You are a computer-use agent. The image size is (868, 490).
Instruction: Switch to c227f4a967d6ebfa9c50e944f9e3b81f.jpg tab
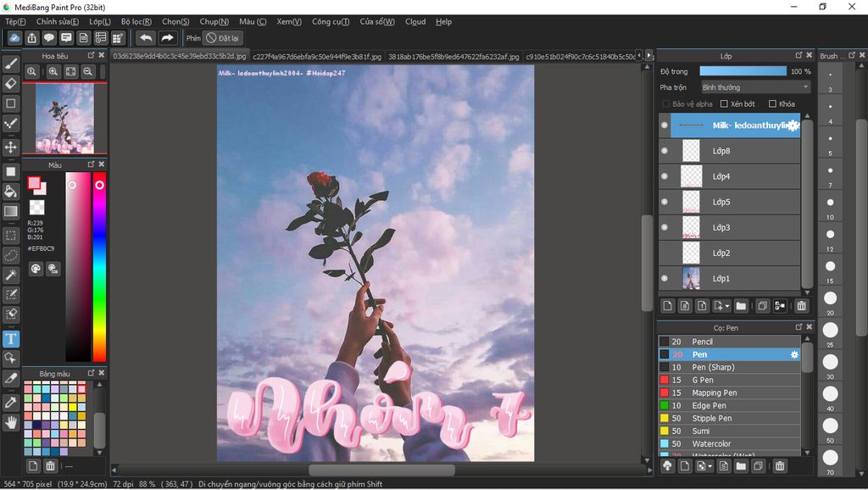click(317, 57)
